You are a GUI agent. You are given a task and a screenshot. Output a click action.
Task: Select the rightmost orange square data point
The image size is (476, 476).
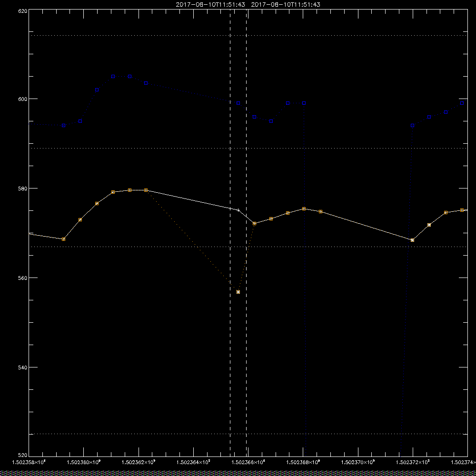point(462,210)
